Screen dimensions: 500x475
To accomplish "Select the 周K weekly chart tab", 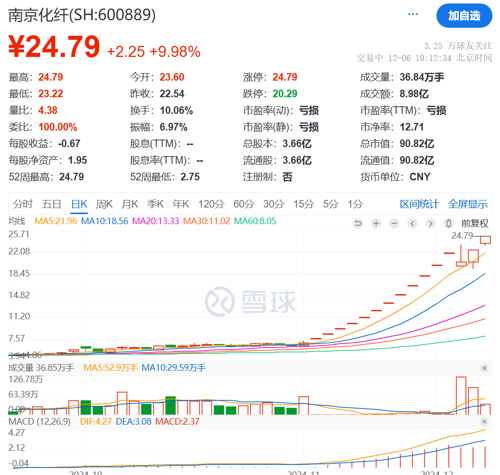I will 104,204.
